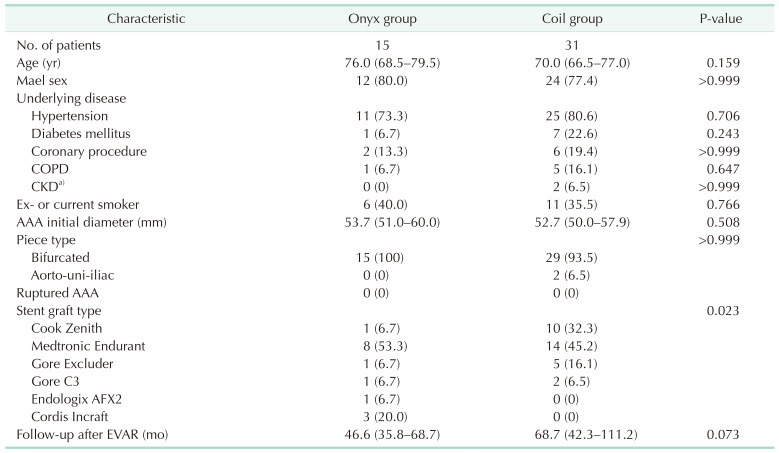The width and height of the screenshot is (779, 453).
Task: Click the Endologix AFX2 row label
Action: coord(76,398)
